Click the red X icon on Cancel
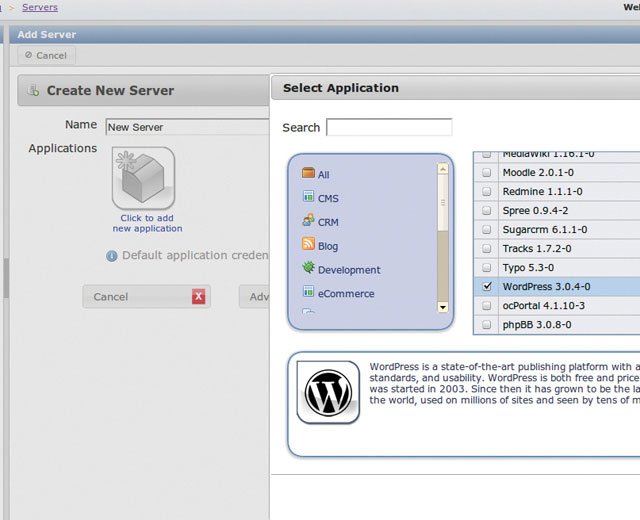Image resolution: width=640 pixels, height=520 pixels. coord(198,297)
